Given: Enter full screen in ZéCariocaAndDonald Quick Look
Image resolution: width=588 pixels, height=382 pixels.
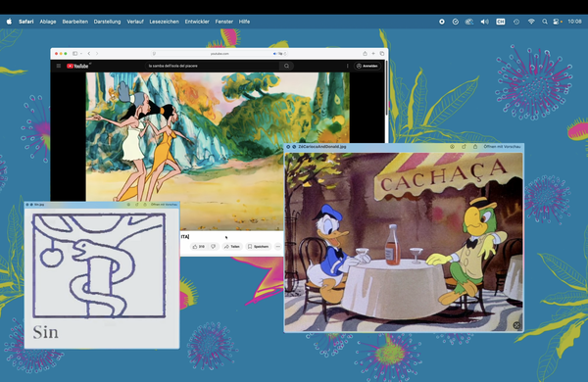Looking at the screenshot, I should point(294,147).
